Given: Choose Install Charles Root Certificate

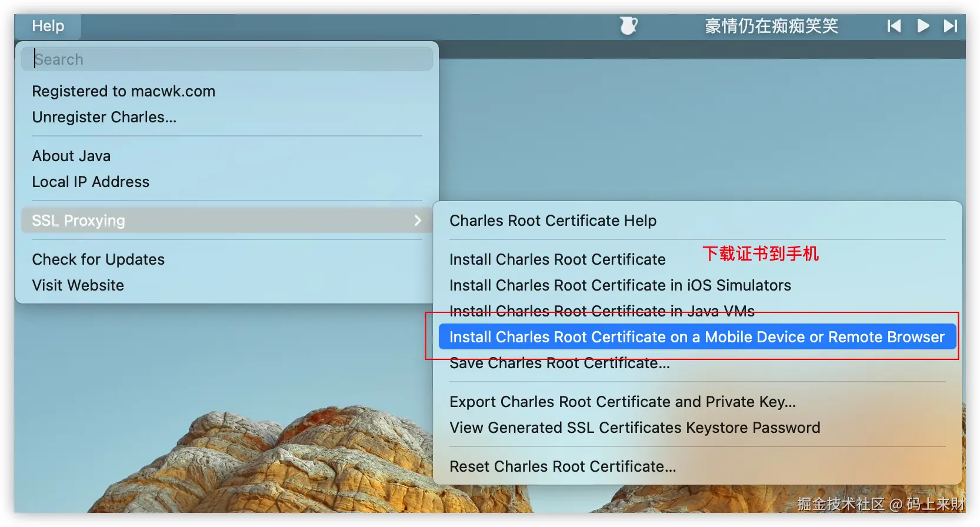Looking at the screenshot, I should point(558,259).
